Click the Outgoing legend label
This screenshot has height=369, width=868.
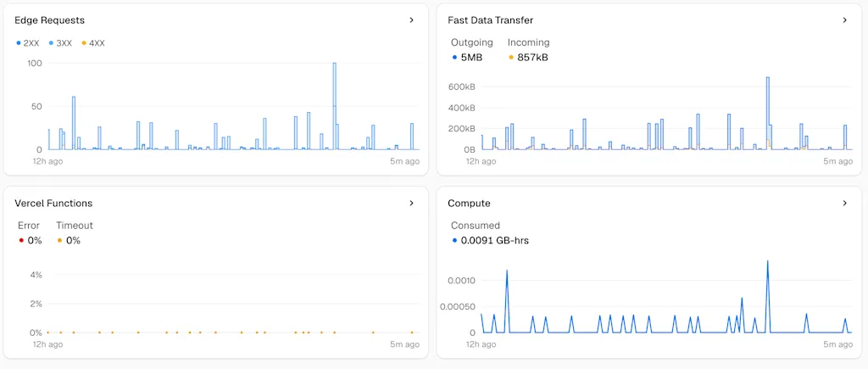click(471, 42)
